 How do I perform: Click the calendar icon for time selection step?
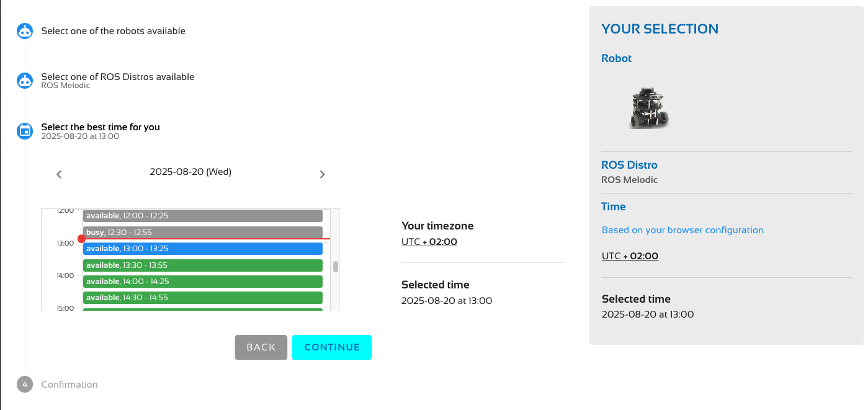point(25,131)
